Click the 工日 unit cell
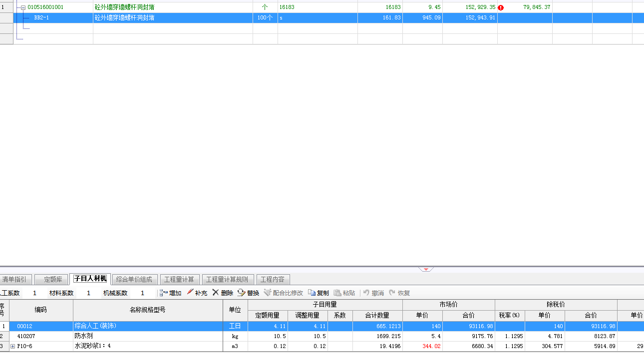 [235, 326]
